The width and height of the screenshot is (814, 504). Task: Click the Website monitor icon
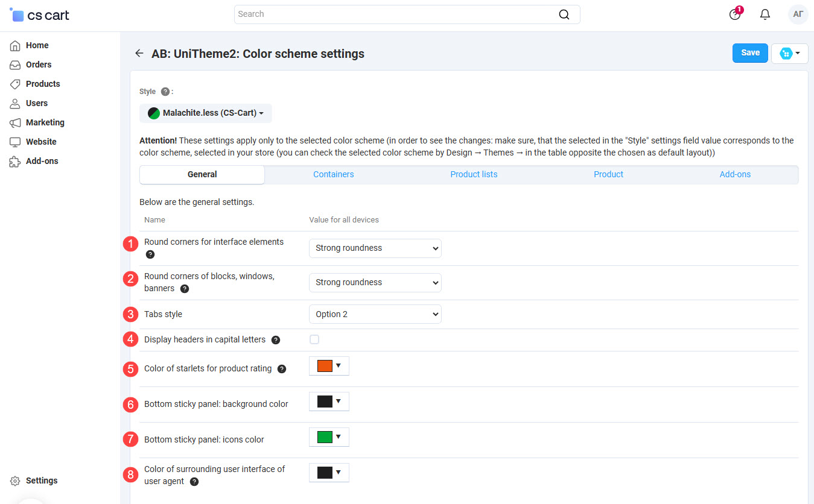click(15, 142)
